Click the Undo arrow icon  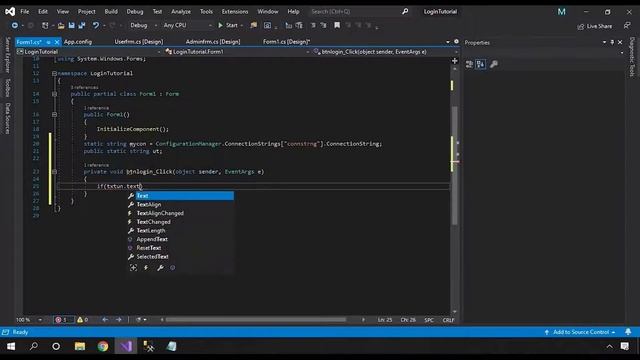point(96,25)
